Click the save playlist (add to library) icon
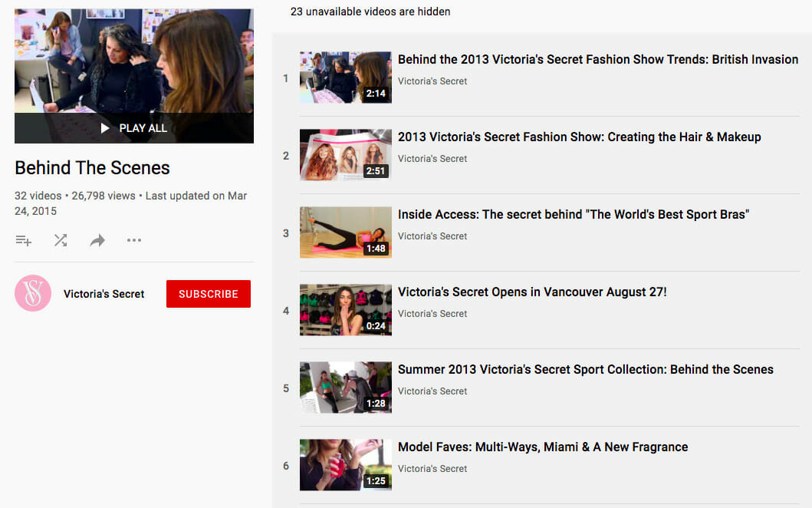812x508 pixels. pos(23,240)
